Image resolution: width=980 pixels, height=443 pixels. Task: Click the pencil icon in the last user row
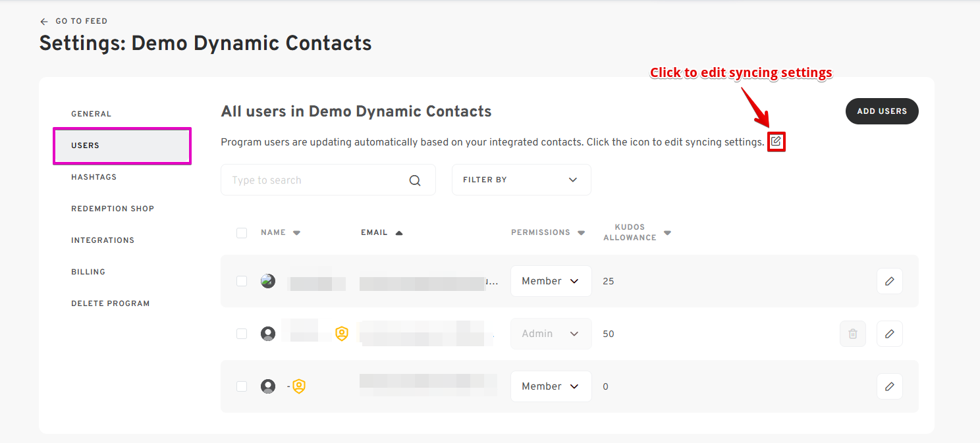click(889, 386)
